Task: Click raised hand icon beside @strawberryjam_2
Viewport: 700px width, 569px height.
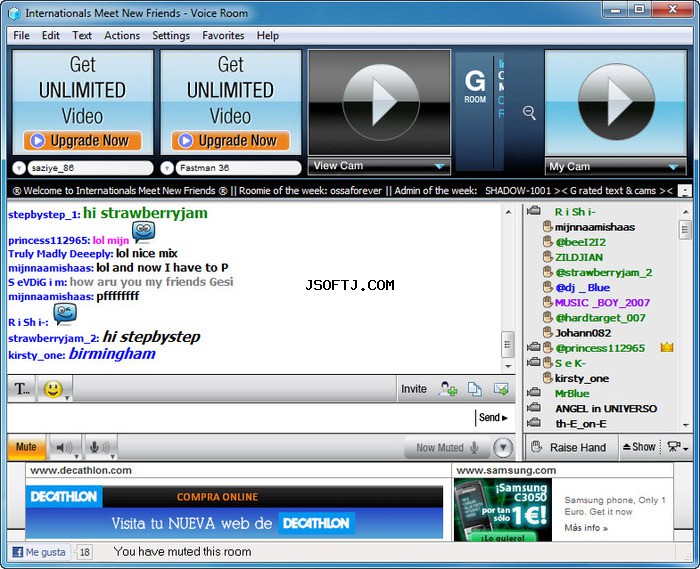Action: click(547, 272)
